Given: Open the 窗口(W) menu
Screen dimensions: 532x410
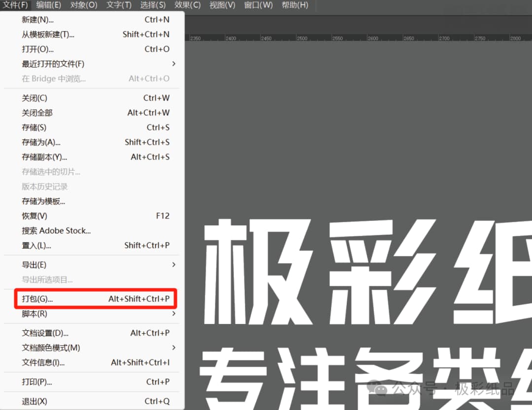Looking at the screenshot, I should (258, 5).
